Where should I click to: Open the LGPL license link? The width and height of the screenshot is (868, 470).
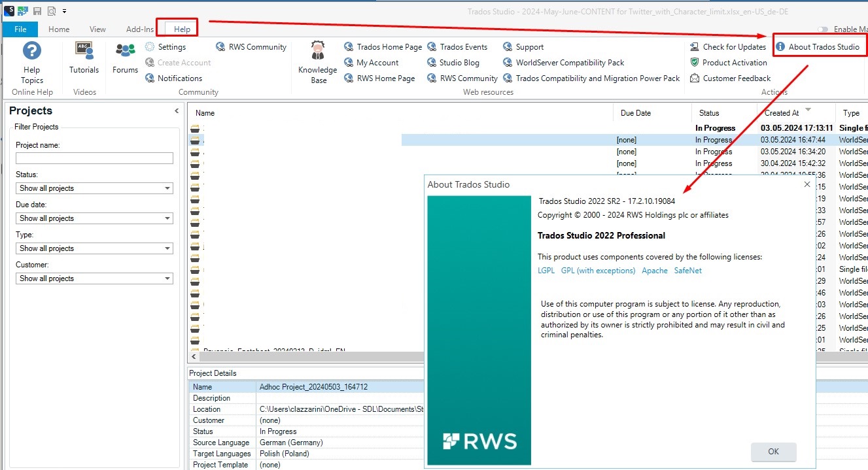pos(546,271)
